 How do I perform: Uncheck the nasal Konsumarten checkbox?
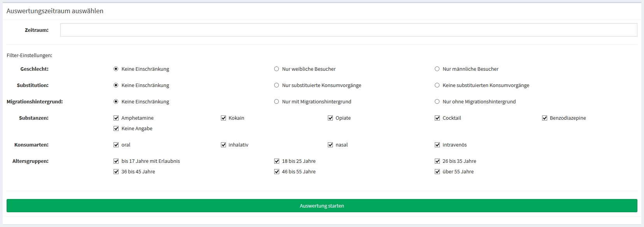330,145
